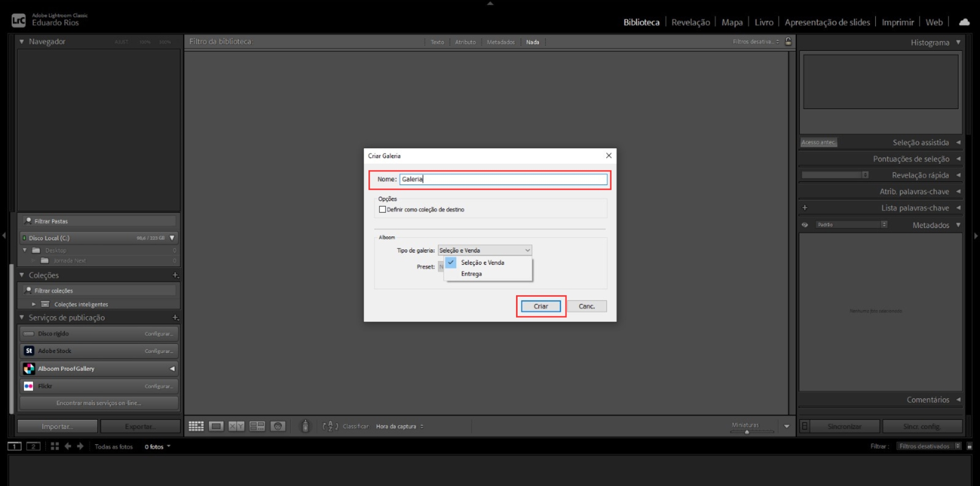Image resolution: width=980 pixels, height=486 pixels.
Task: Switch to the Revelação module
Action: (690, 22)
